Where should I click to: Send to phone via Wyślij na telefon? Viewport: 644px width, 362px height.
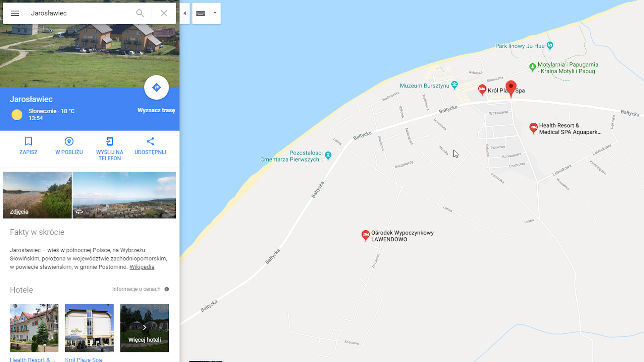point(110,148)
